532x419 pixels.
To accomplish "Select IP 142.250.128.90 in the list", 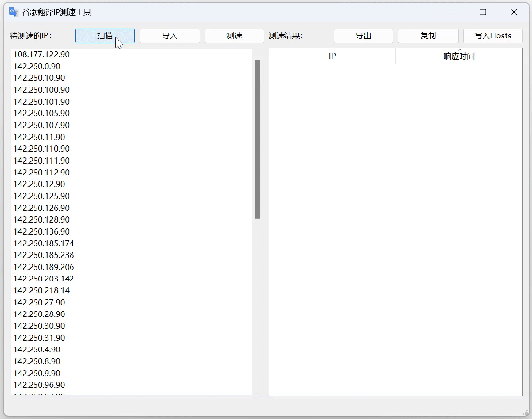I will tap(41, 220).
